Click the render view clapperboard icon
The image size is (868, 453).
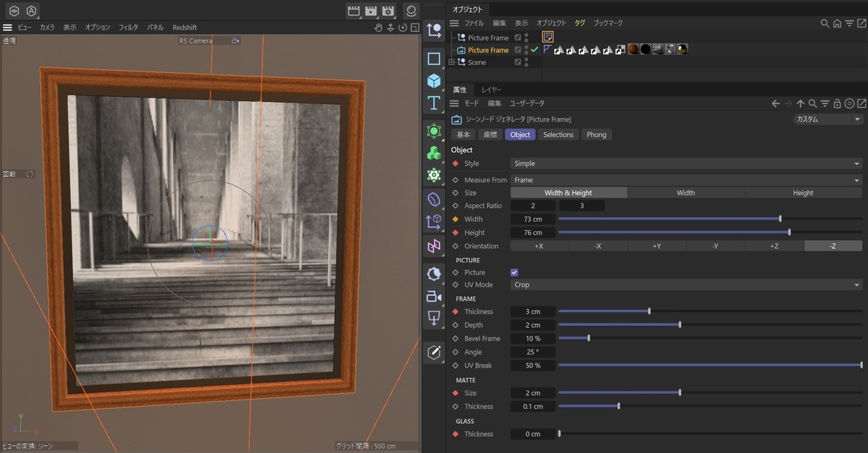[x=354, y=11]
